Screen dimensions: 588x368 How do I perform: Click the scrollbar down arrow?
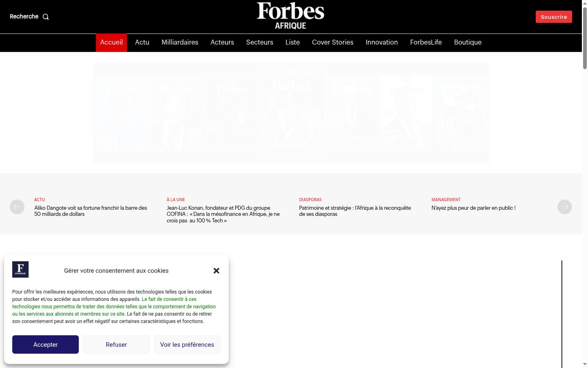585,364
